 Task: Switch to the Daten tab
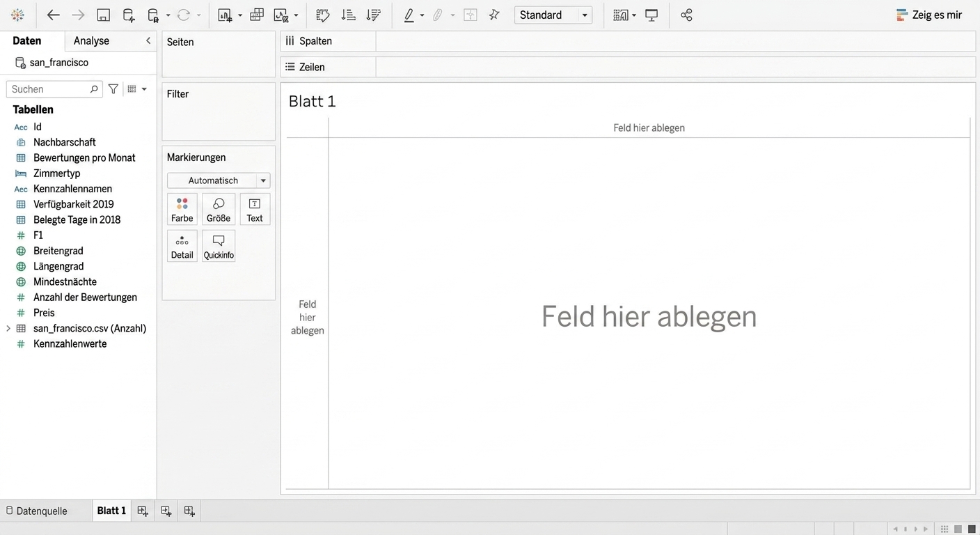pyautogui.click(x=27, y=40)
